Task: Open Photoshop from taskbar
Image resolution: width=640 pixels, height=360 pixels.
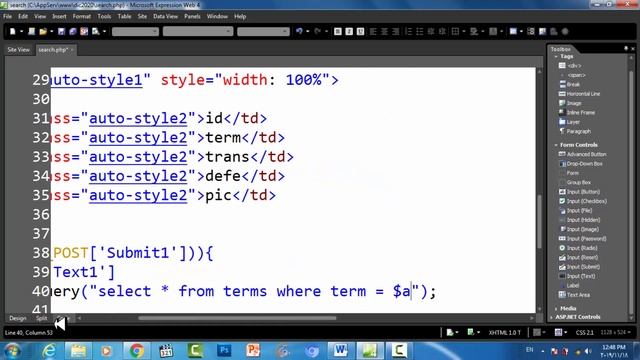Action: pos(224,351)
